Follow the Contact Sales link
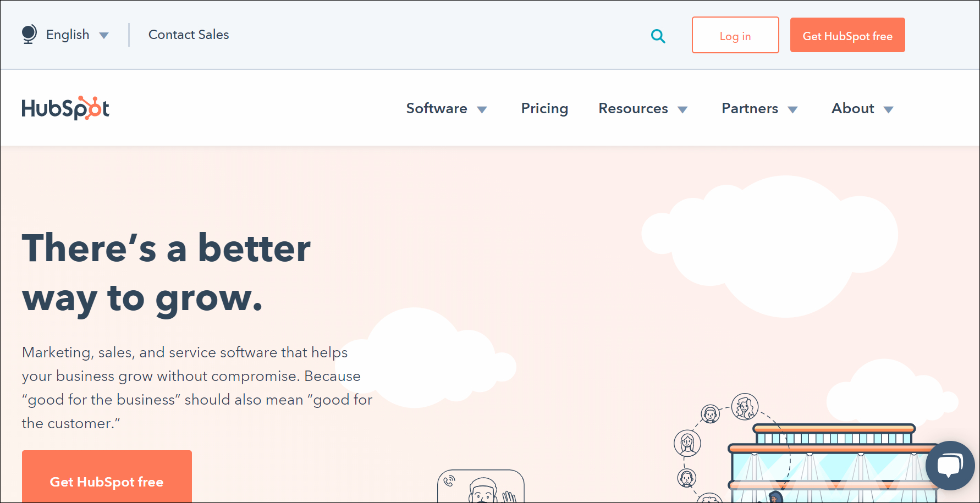Viewport: 980px width, 503px height. [189, 35]
